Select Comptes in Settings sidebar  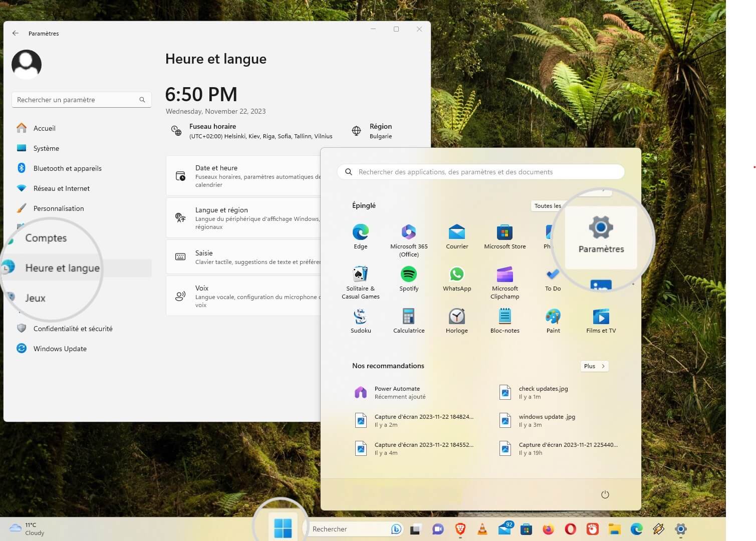[46, 238]
